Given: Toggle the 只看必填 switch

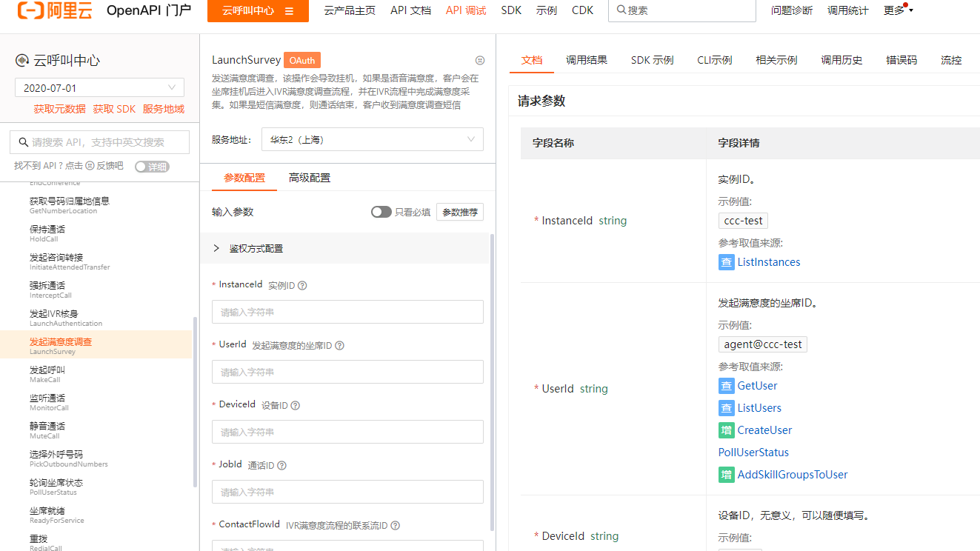Looking at the screenshot, I should tap(381, 212).
